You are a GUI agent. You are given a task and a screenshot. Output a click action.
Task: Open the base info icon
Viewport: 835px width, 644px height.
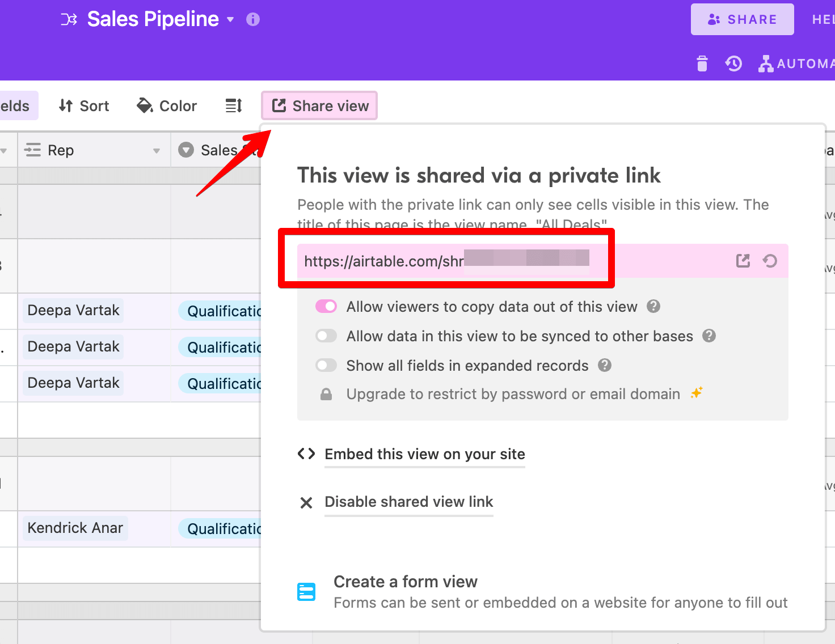[253, 19]
